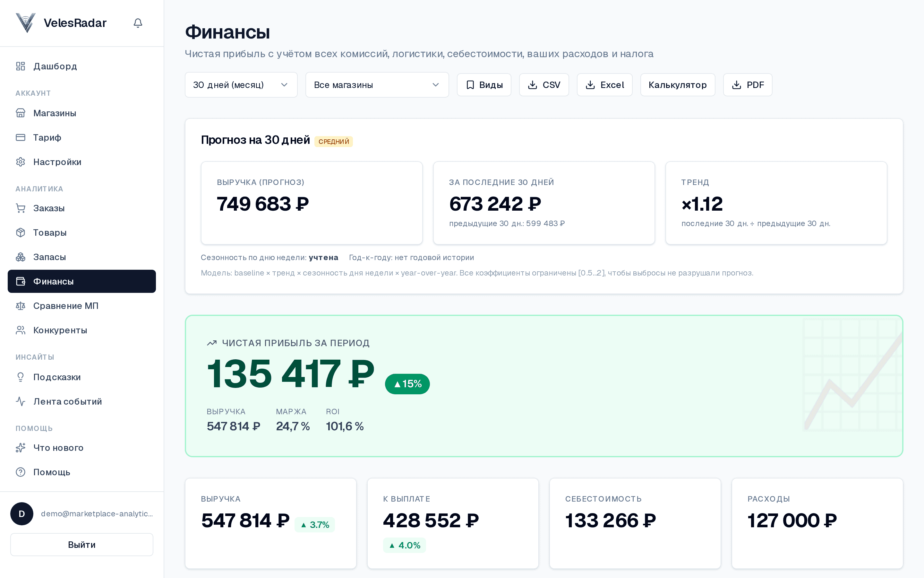
Task: Export as Excel label
Action: pyautogui.click(x=612, y=85)
